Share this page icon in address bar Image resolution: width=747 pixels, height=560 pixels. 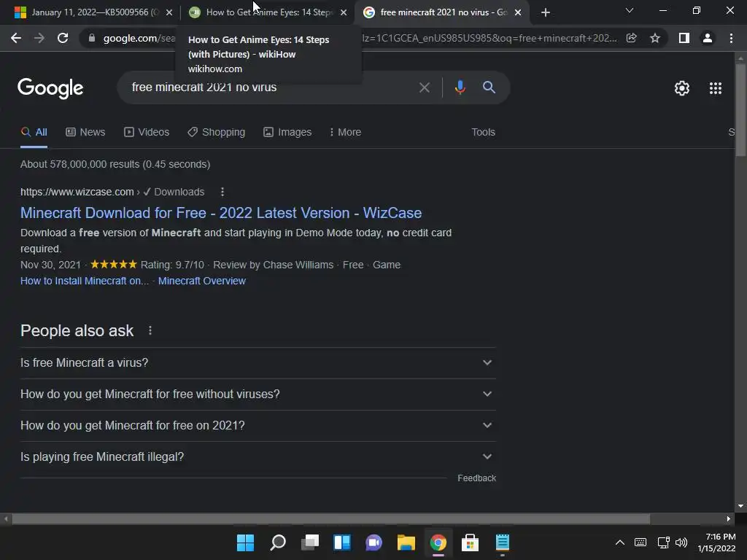coord(631,38)
